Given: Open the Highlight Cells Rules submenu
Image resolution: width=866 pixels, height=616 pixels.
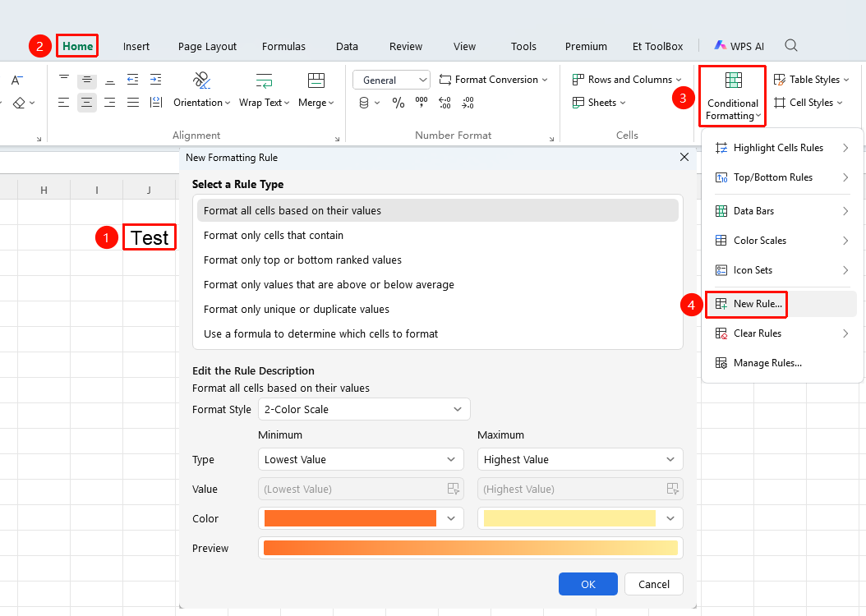Looking at the screenshot, I should (x=782, y=148).
